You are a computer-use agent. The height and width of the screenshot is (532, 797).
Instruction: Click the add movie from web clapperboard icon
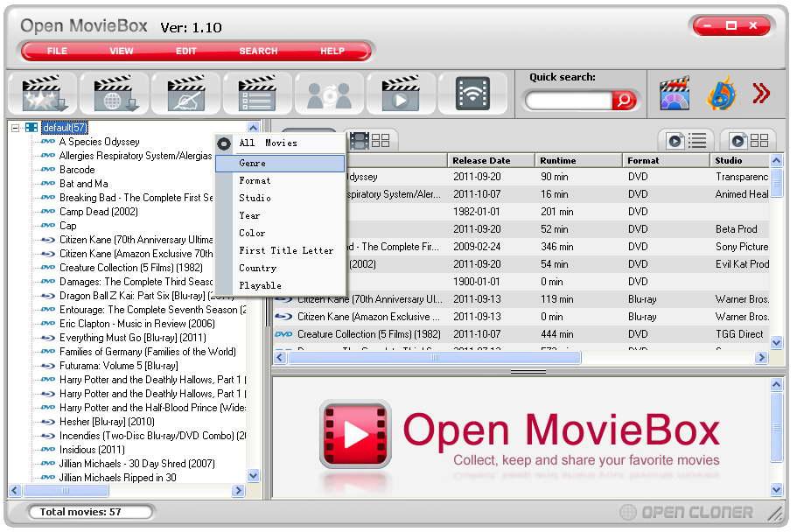(x=115, y=94)
